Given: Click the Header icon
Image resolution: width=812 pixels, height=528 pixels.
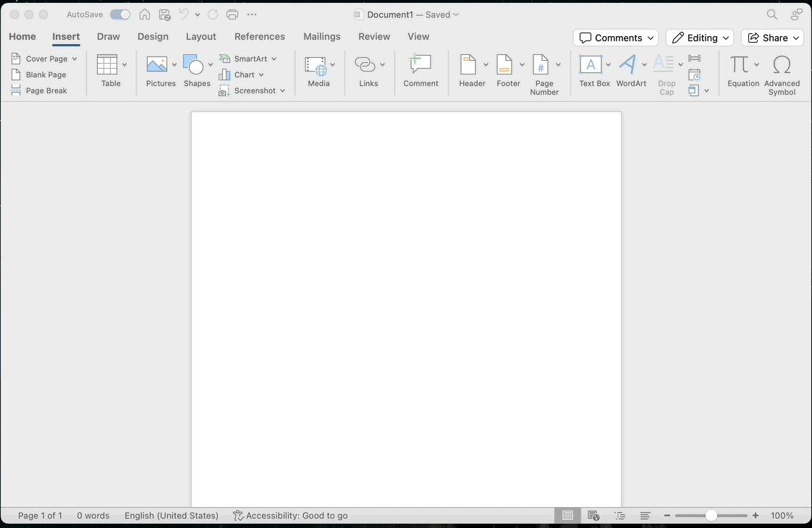Looking at the screenshot, I should point(469,64).
